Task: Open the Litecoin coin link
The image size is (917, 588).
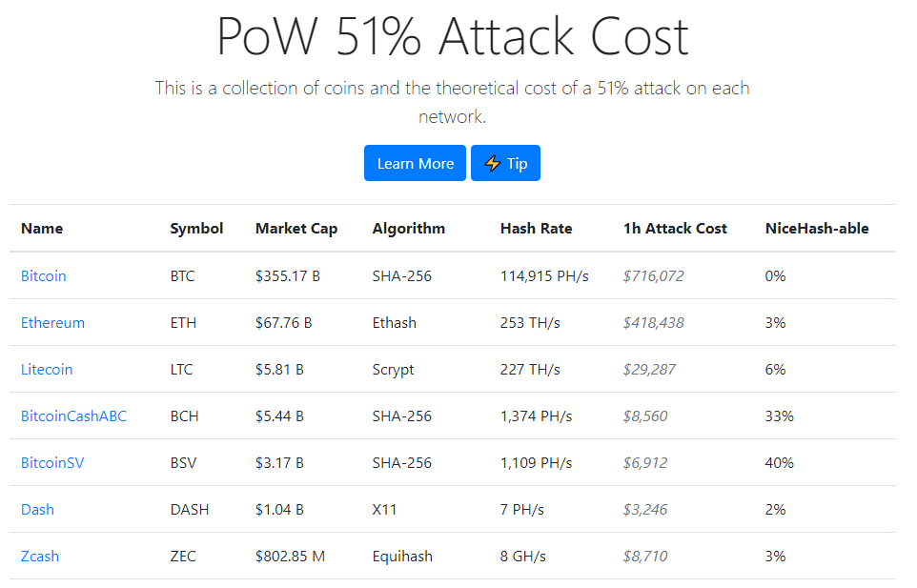Action: tap(47, 370)
